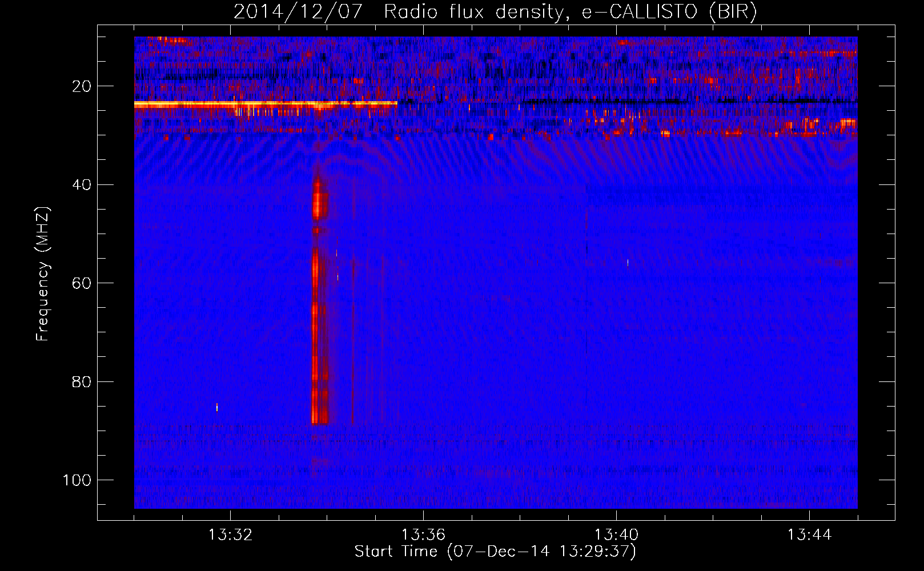Click the 'Start Time (07-Dec-14 13:29:37)' x-axis label
The image size is (924, 571).
coord(495,552)
